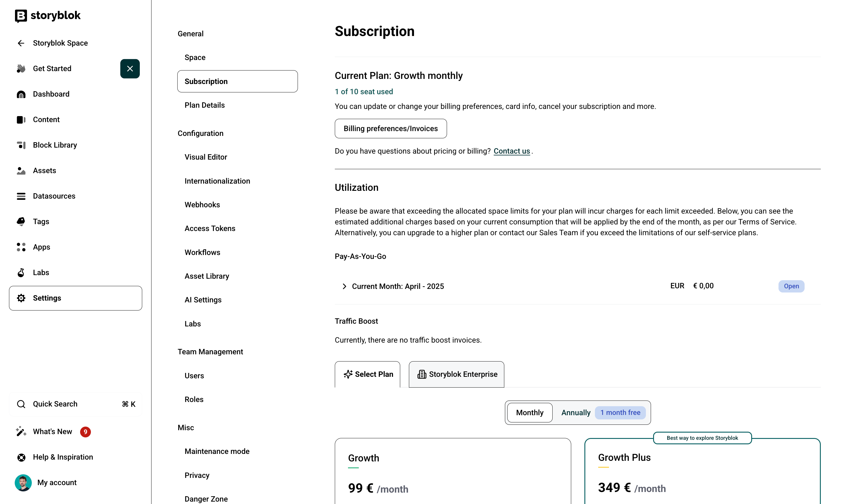Open Quick Search field

pos(75,404)
